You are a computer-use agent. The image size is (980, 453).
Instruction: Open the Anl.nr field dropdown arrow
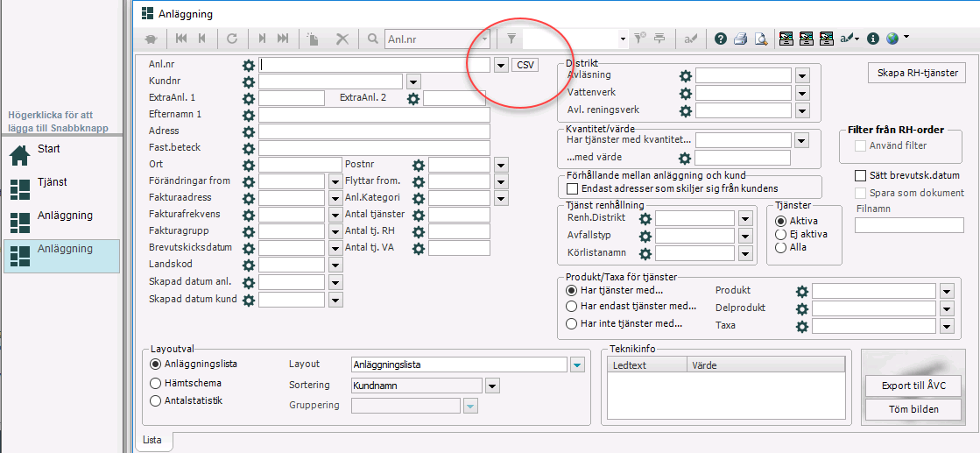(501, 65)
